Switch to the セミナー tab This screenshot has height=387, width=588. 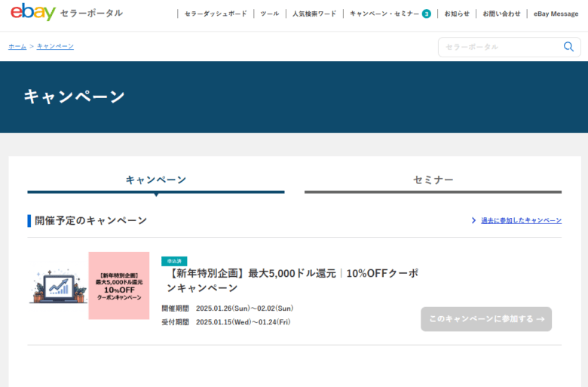433,180
